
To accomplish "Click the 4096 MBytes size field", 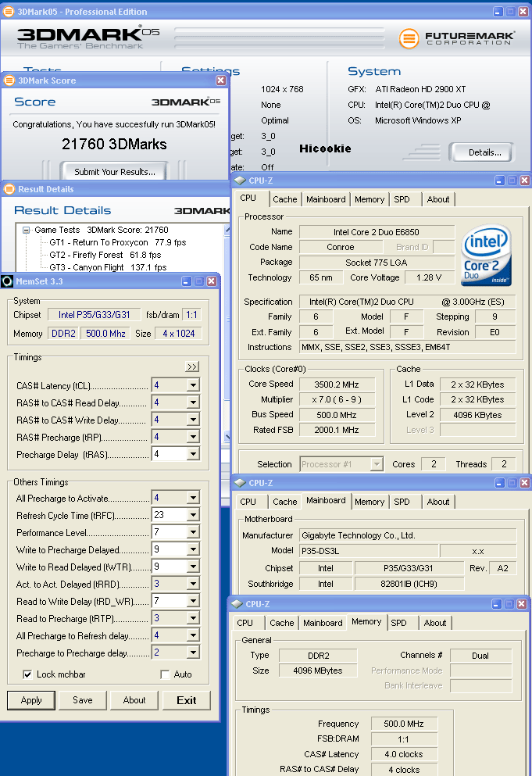I will click(318, 671).
